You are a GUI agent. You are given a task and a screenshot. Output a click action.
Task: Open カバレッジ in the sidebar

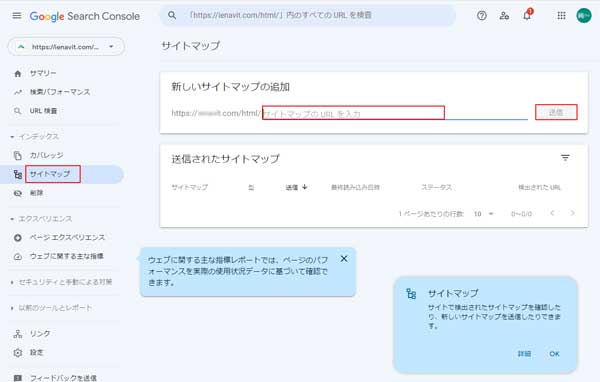(x=46, y=155)
